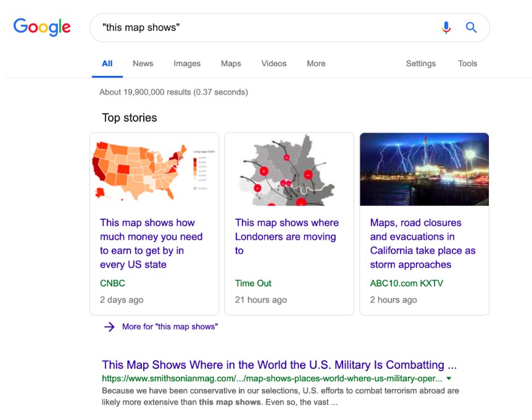The height and width of the screenshot is (420, 532).
Task: Open ABC10 California storm evacuations story
Action: pos(423,243)
